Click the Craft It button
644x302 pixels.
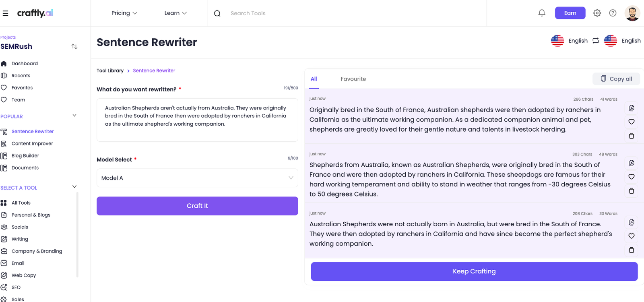coord(197,205)
